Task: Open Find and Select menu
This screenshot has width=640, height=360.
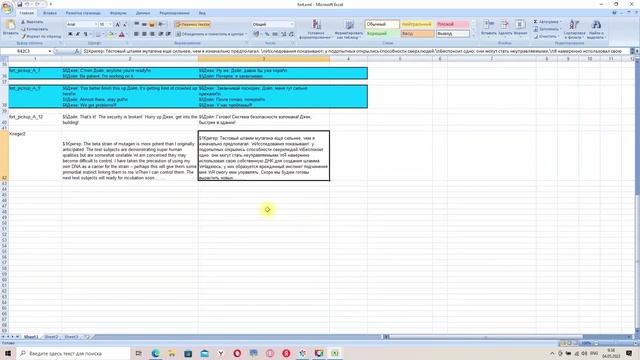Action: [x=596, y=29]
